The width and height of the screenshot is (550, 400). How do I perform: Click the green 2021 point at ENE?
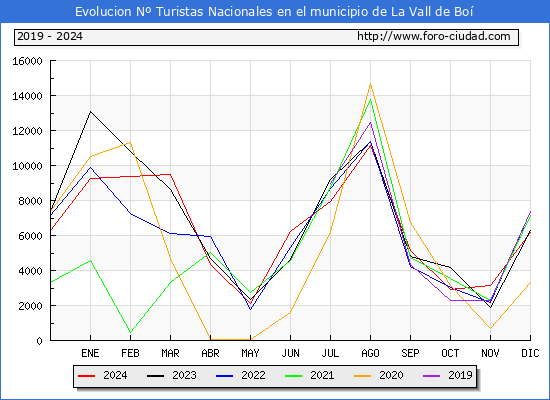click(90, 260)
